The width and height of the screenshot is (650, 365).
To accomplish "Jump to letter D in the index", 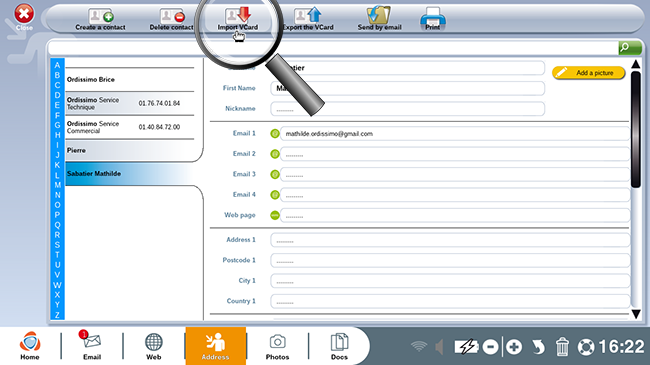I will click(57, 95).
